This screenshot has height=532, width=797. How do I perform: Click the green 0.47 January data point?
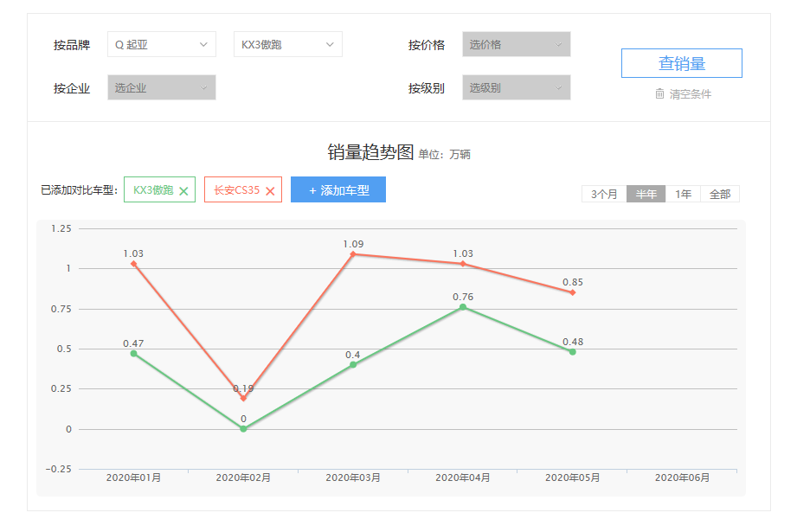133,354
